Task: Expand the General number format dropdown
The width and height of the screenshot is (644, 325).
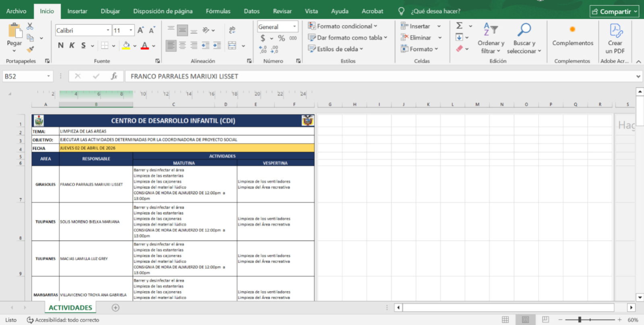Action: click(x=294, y=27)
